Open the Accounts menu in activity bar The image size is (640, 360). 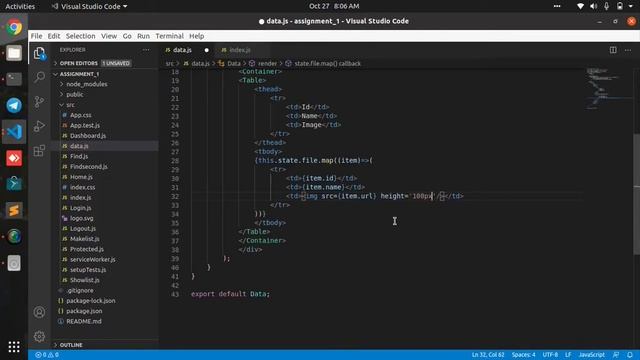[39, 312]
